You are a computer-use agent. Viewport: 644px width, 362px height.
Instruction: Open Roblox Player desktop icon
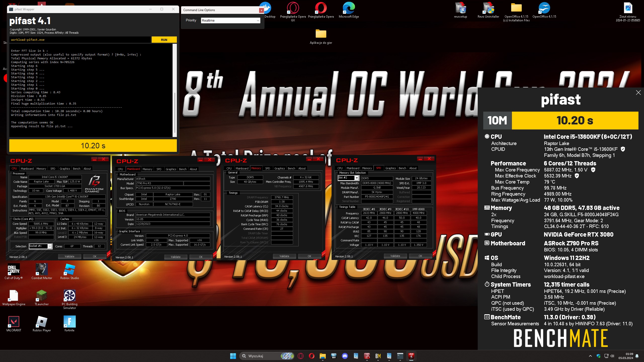point(42,324)
